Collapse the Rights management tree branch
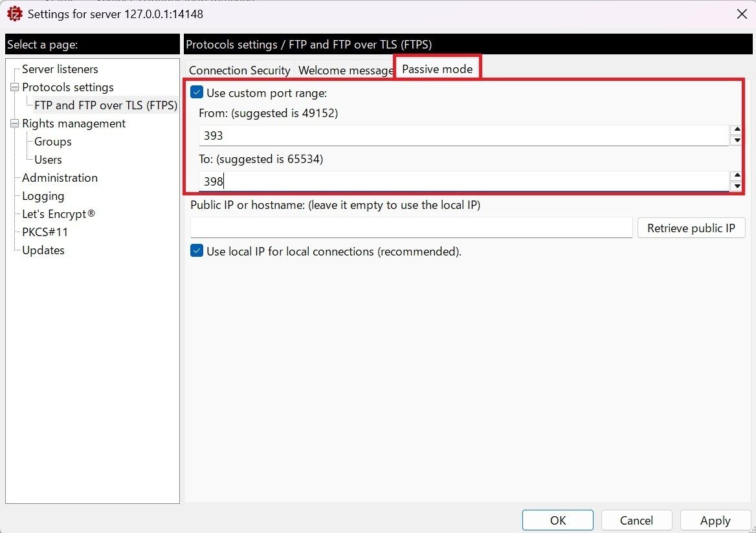Viewport: 756px width, 533px height. coord(14,123)
